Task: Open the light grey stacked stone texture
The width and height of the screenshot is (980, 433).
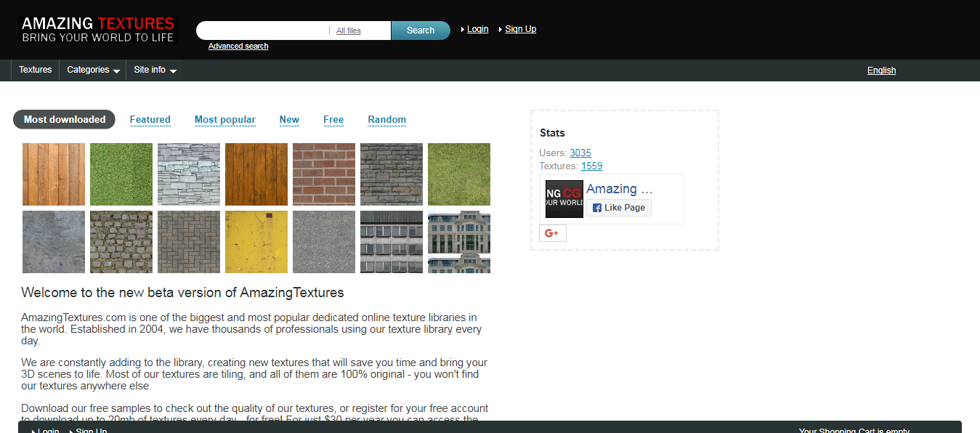Action: point(189,174)
